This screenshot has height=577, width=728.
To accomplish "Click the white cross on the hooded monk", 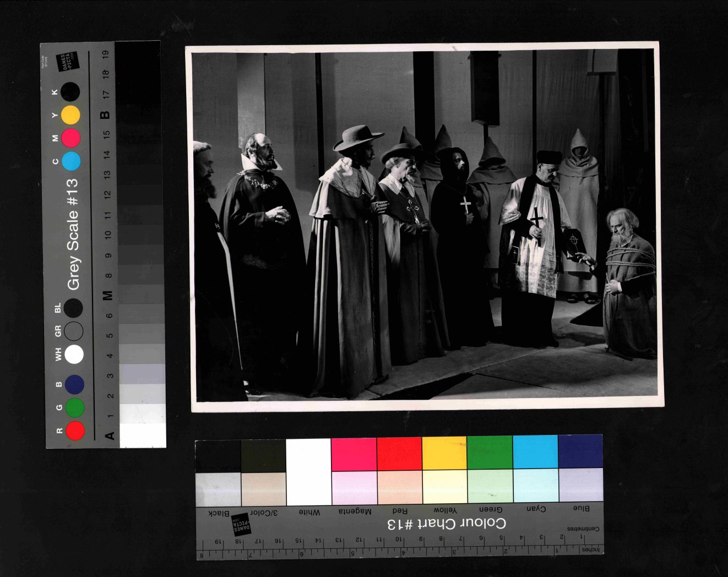I will 465,205.
